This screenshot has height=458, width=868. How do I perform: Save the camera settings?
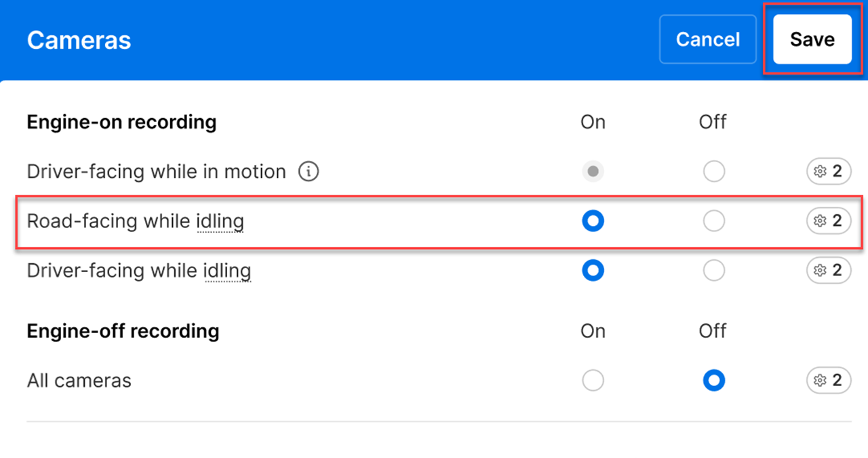click(x=812, y=39)
